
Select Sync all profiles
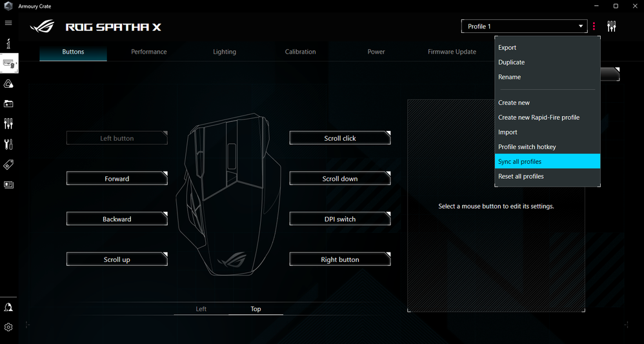[x=547, y=161]
